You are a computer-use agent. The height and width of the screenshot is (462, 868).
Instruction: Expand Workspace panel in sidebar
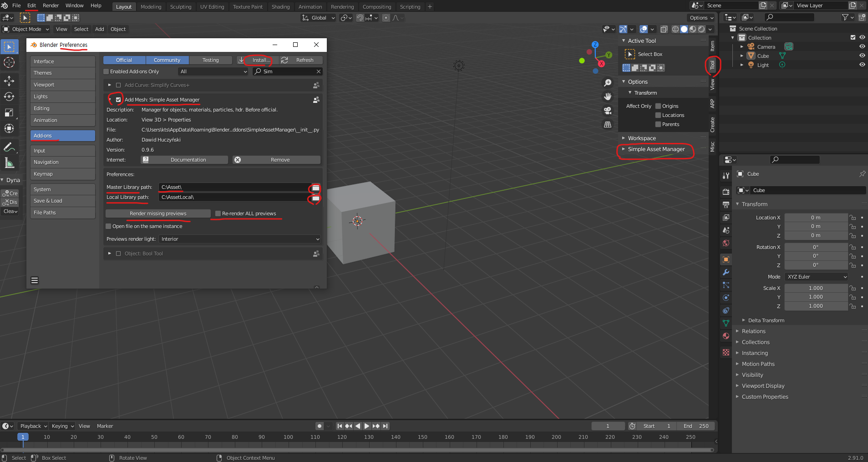click(x=642, y=138)
